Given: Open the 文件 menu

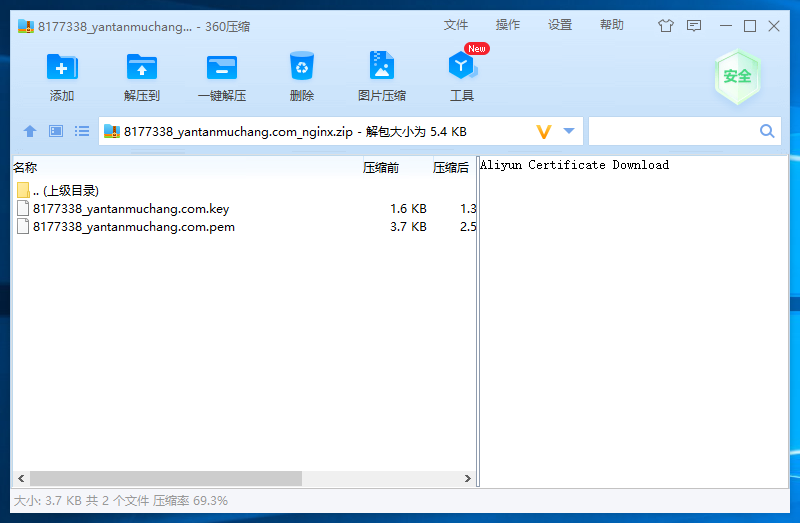Looking at the screenshot, I should point(456,25).
